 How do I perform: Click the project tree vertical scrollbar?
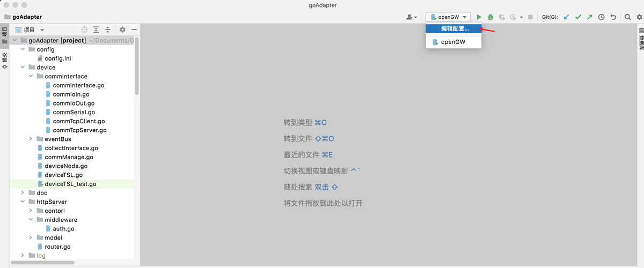click(x=137, y=67)
